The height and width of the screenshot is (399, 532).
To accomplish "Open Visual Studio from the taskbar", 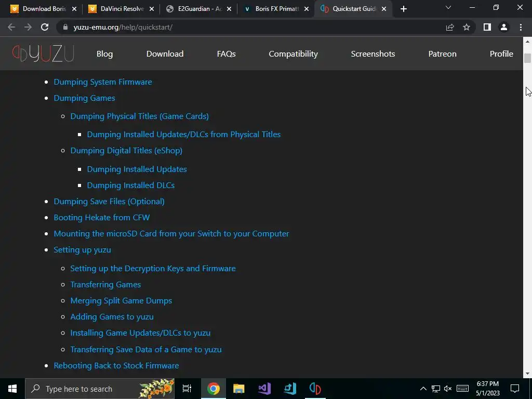I will pos(264,389).
